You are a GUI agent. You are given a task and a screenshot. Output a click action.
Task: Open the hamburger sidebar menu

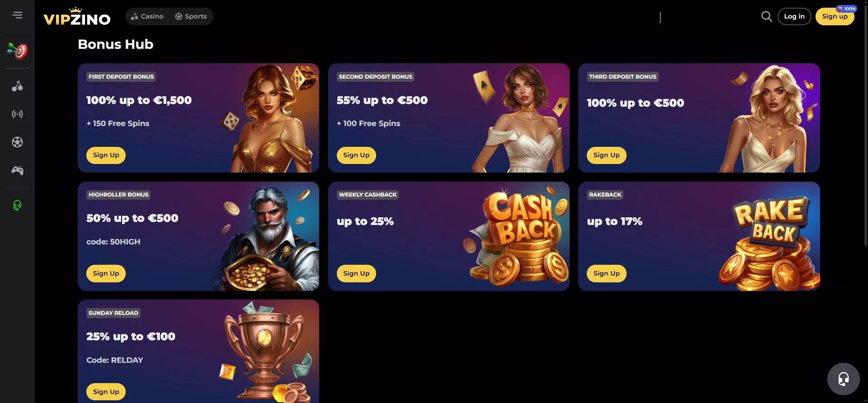click(17, 15)
